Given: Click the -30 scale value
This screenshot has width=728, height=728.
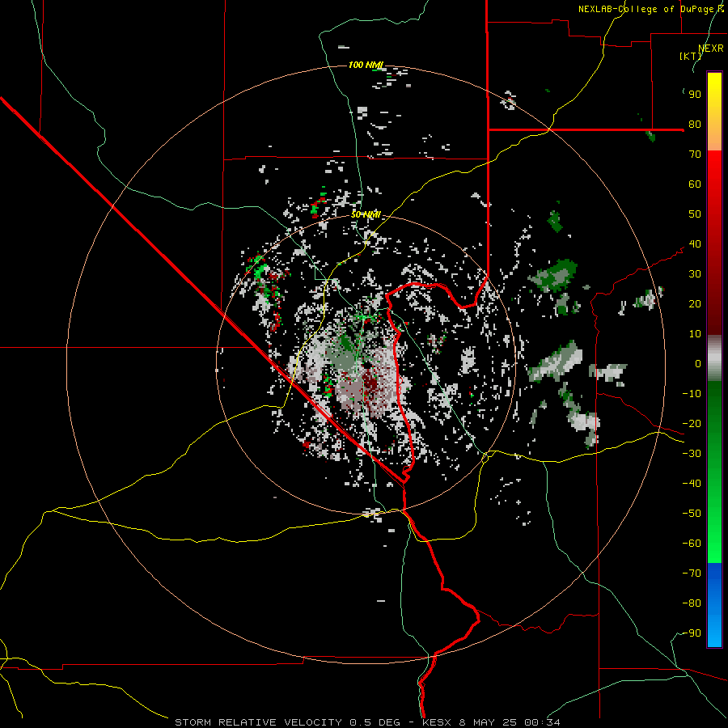Looking at the screenshot, I should (692, 454).
